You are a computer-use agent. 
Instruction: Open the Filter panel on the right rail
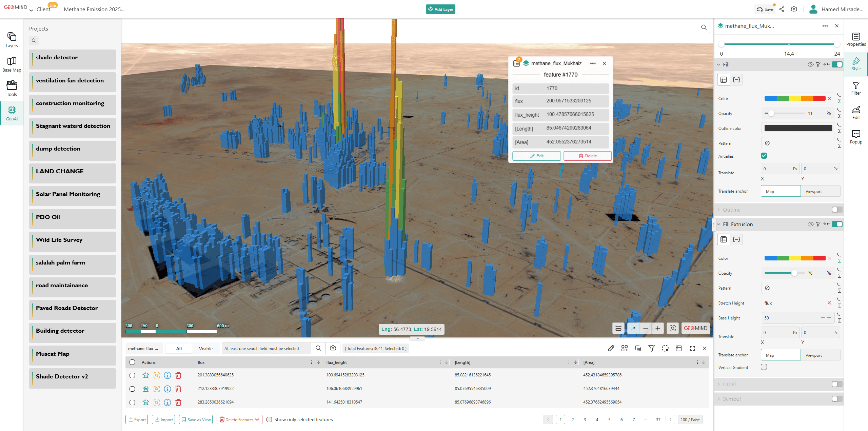(856, 88)
